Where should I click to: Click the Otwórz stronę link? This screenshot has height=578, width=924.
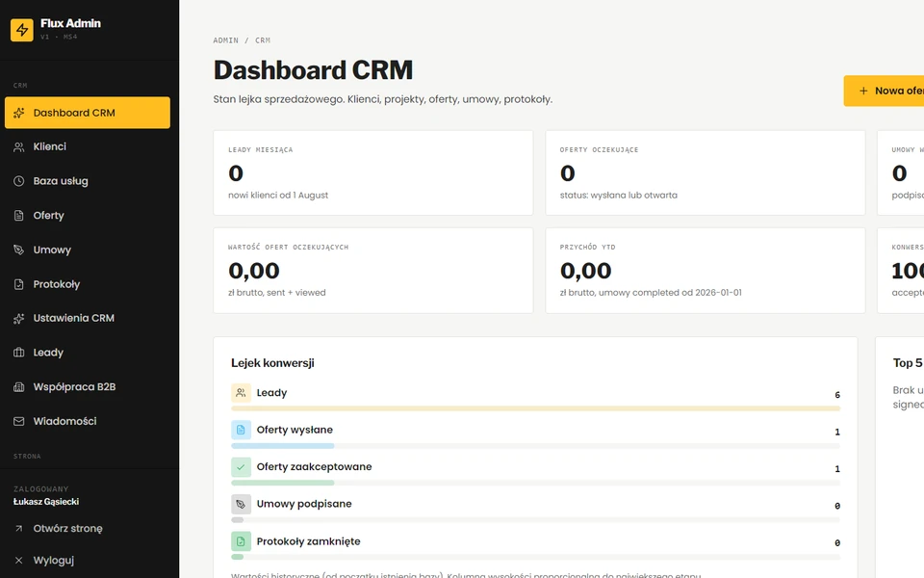(x=88, y=529)
